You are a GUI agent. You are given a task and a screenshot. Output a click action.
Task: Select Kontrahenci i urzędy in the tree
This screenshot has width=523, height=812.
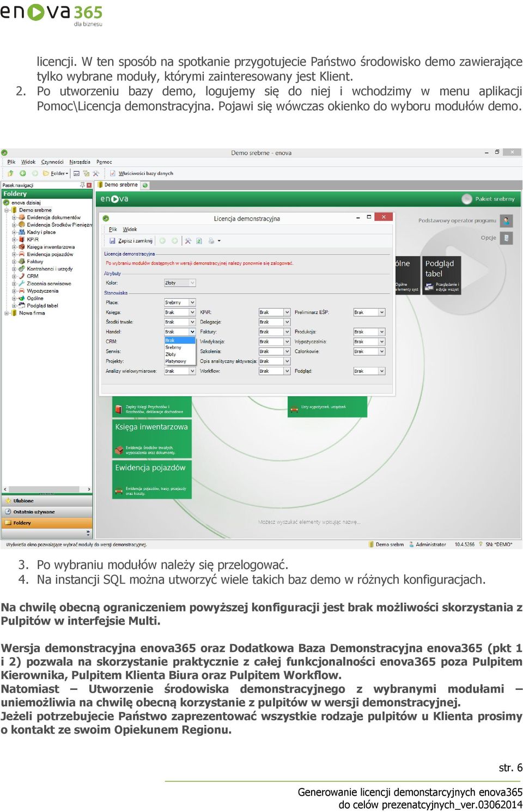(50, 269)
